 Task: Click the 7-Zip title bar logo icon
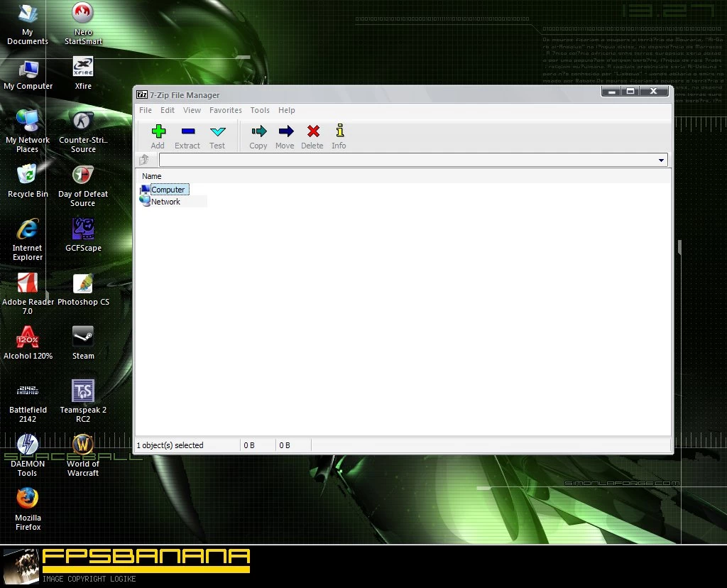pos(142,94)
